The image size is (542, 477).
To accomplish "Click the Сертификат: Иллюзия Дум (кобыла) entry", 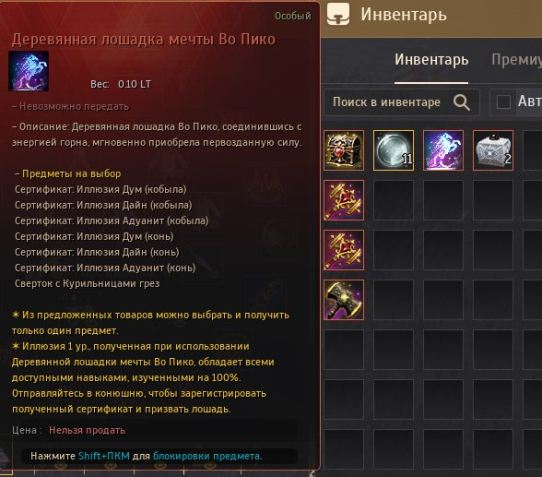I will pyautogui.click(x=101, y=189).
